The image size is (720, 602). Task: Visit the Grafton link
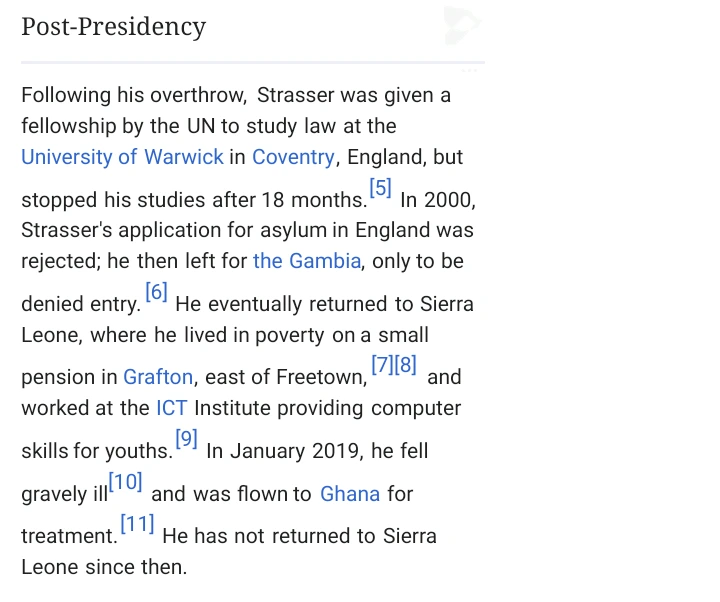coord(158,377)
